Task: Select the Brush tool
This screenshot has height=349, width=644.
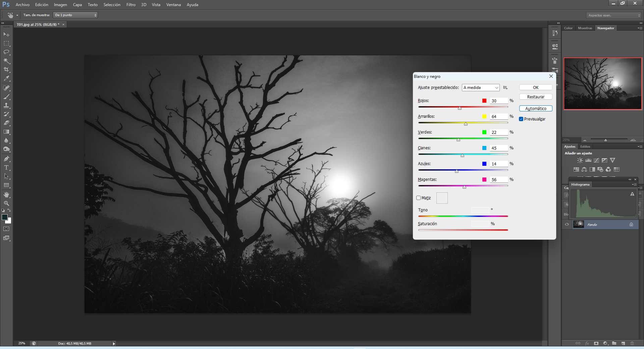Action: (6, 97)
